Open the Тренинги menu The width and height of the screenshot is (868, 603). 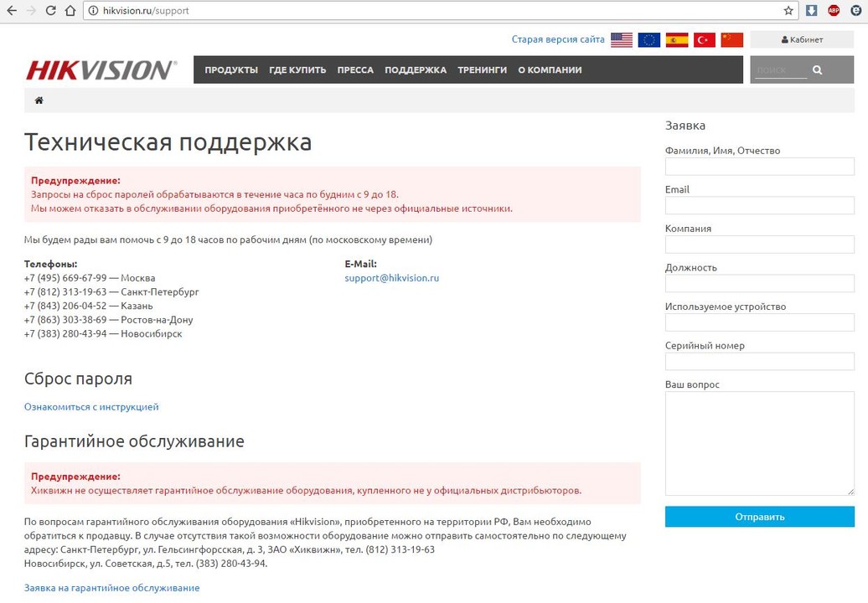482,70
